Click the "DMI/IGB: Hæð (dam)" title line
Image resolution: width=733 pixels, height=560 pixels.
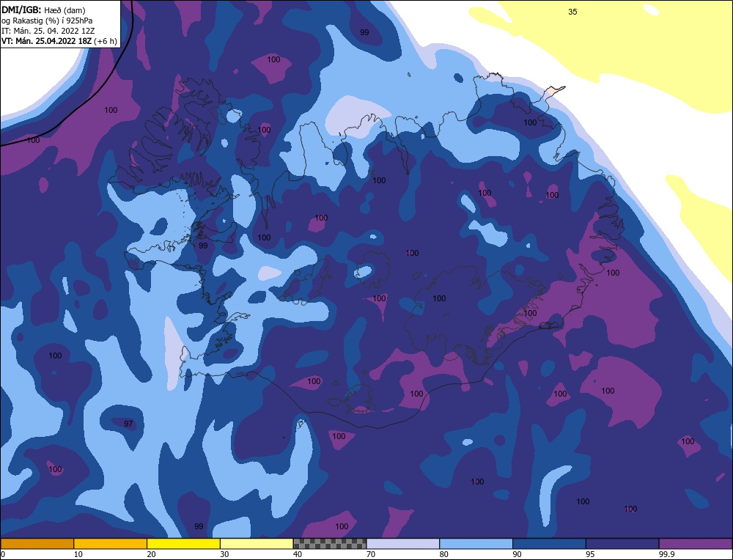43,10
